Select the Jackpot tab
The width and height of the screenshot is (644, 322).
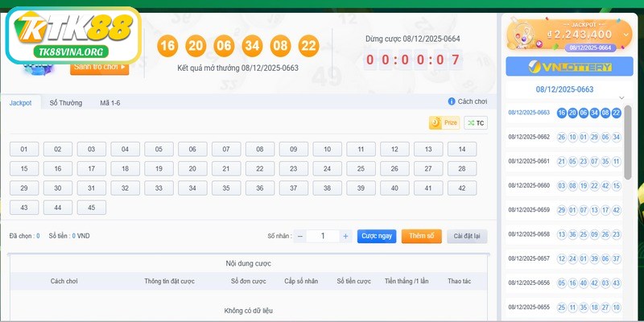pyautogui.click(x=21, y=103)
